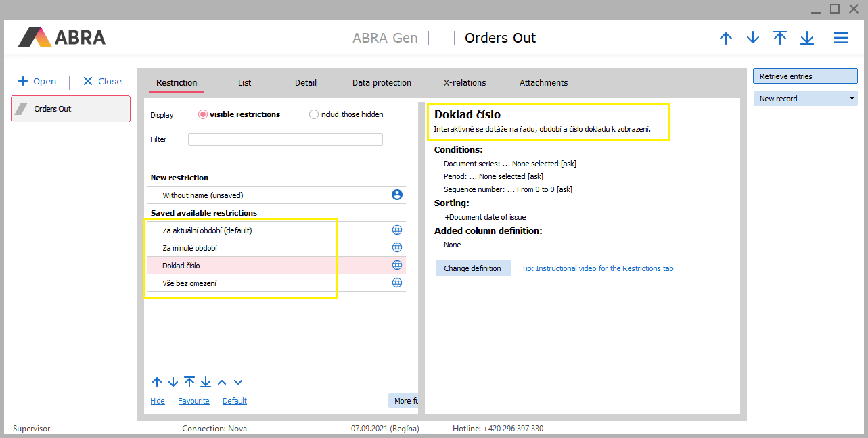Open the Attachments tab
This screenshot has height=438, width=868.
pyautogui.click(x=543, y=83)
